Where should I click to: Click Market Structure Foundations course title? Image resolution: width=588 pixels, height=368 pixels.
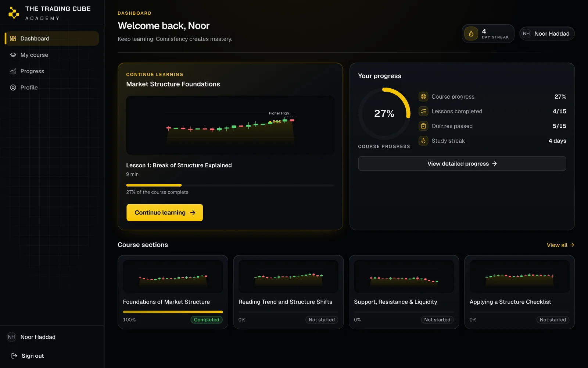tap(173, 84)
